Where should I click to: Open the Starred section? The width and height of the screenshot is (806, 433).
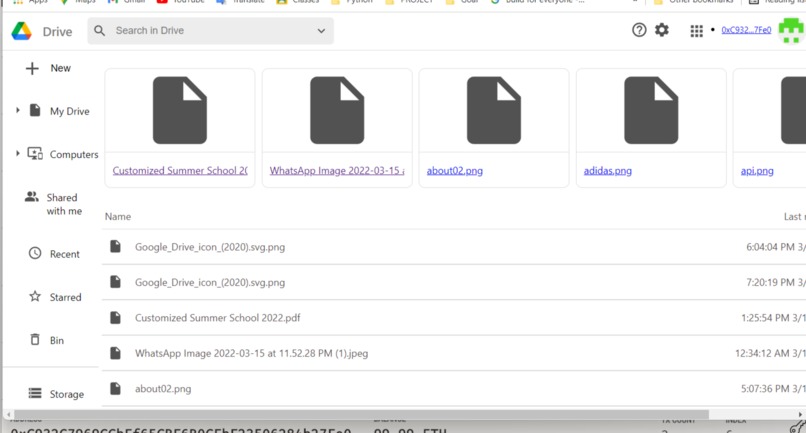pos(65,297)
